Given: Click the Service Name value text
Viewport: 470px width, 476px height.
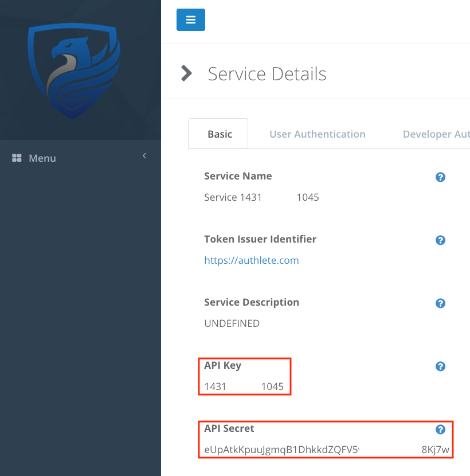Looking at the screenshot, I should tap(261, 197).
